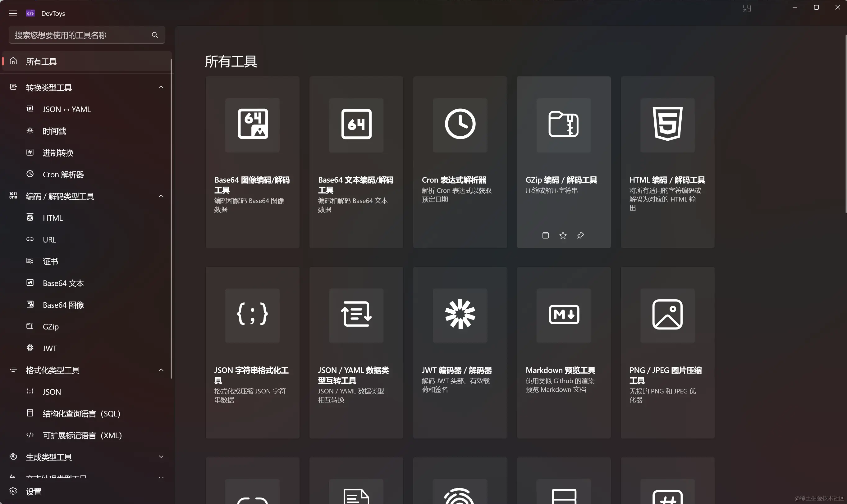This screenshot has width=847, height=504.
Task: Open GZip tool in new window icon
Action: (x=546, y=235)
